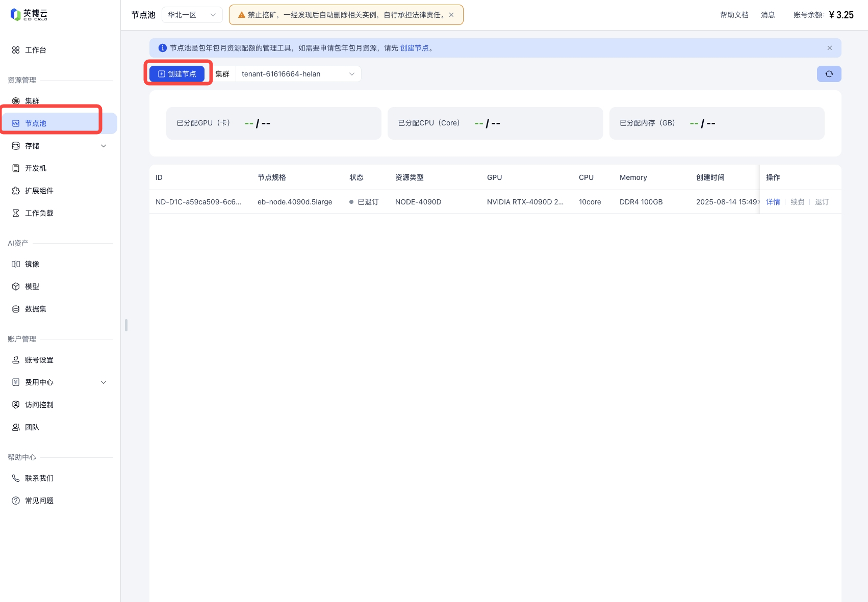Click the 费用中心 yen icon
The height and width of the screenshot is (602, 868).
[x=16, y=382]
